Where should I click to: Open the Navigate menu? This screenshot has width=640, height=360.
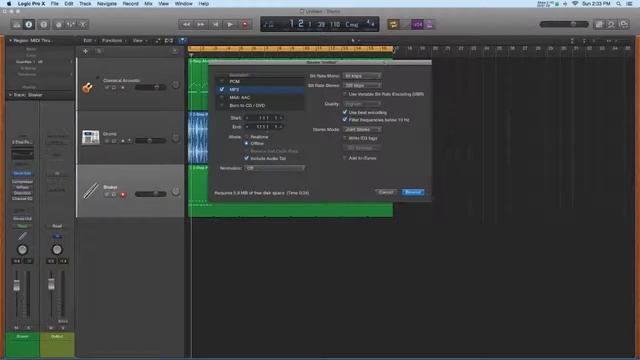tap(107, 4)
